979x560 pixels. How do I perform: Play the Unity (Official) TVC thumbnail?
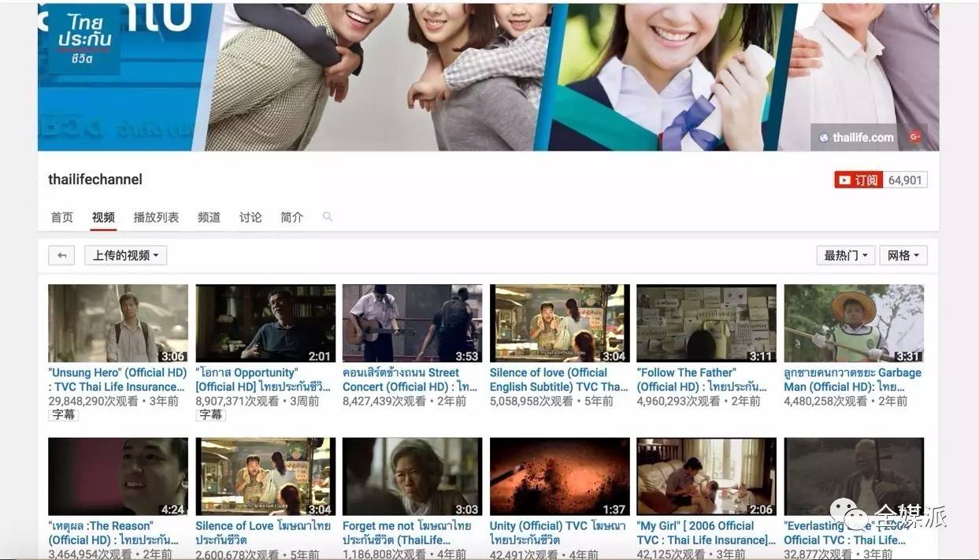pos(559,477)
